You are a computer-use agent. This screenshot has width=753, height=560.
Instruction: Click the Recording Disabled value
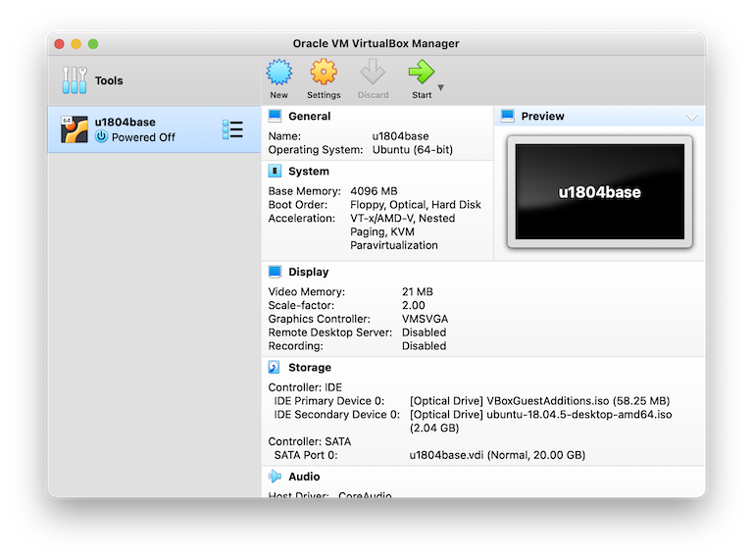(x=424, y=346)
